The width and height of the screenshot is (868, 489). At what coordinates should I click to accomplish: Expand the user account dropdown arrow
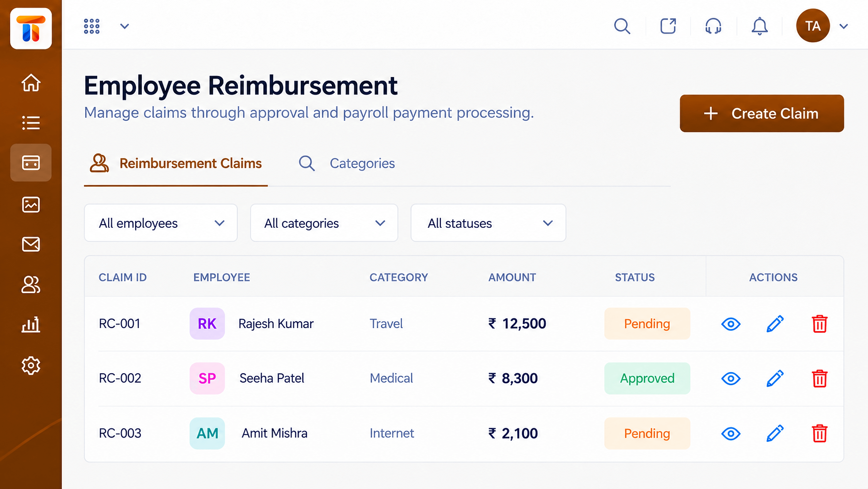844,26
